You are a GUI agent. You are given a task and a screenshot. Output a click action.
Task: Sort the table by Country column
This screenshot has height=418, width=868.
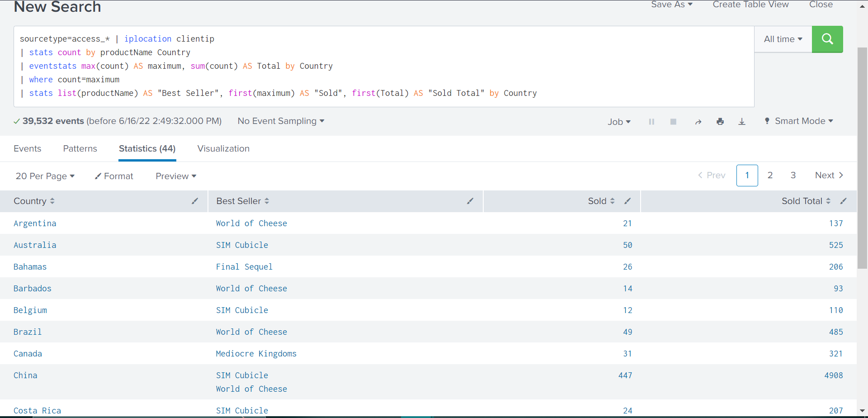click(x=52, y=201)
